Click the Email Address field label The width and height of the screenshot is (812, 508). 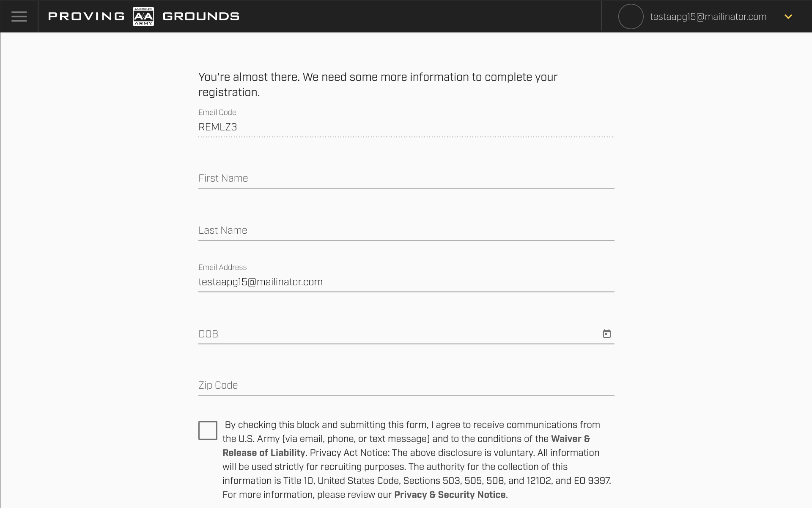[222, 267]
